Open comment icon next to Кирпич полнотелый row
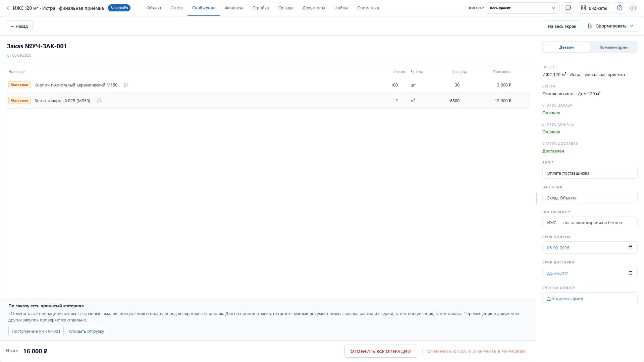 click(126, 85)
